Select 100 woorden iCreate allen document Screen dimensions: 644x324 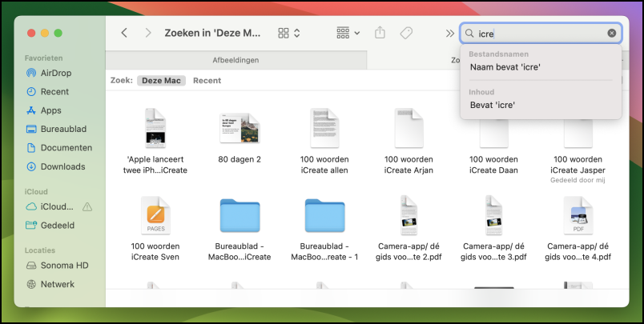[x=324, y=141]
